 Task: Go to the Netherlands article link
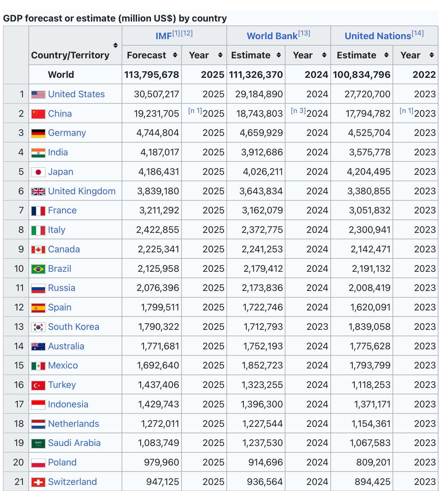click(74, 424)
